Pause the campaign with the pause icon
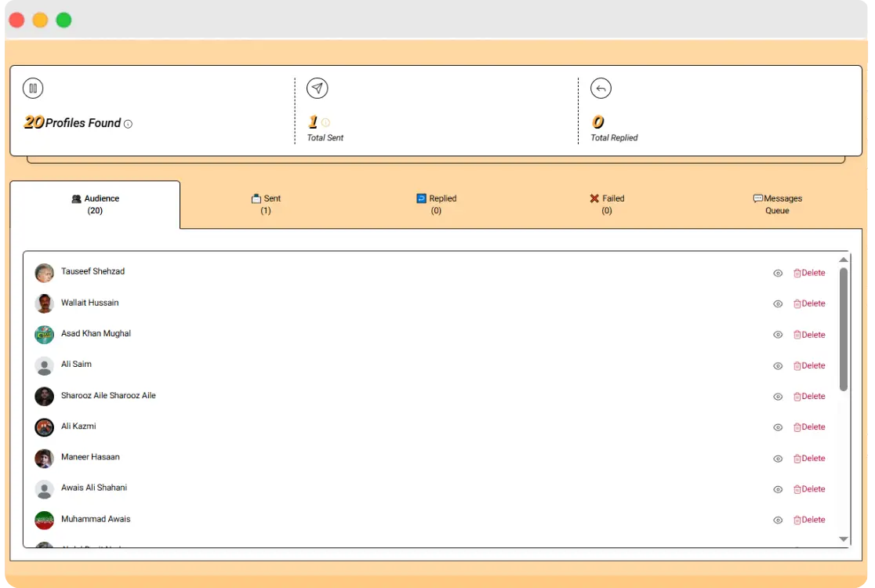 coord(33,88)
